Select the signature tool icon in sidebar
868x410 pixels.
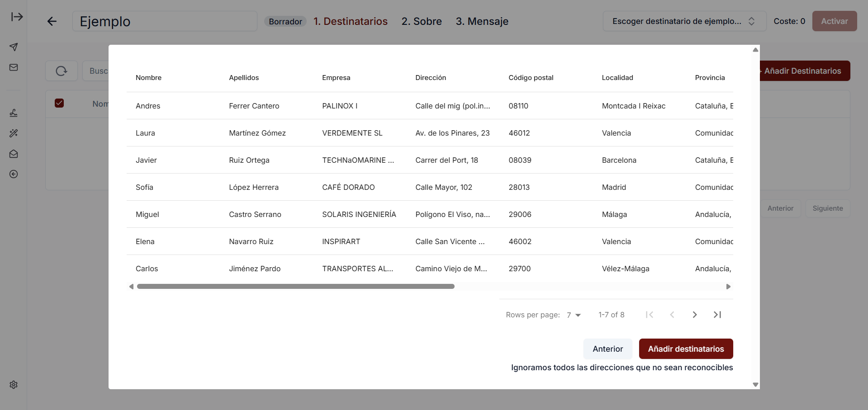14,113
